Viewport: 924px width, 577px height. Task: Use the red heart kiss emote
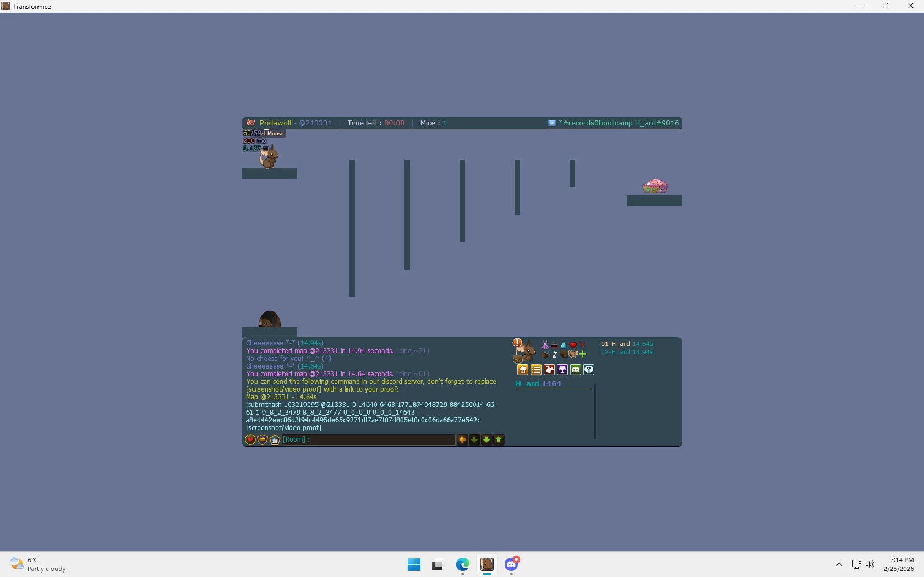click(x=573, y=345)
